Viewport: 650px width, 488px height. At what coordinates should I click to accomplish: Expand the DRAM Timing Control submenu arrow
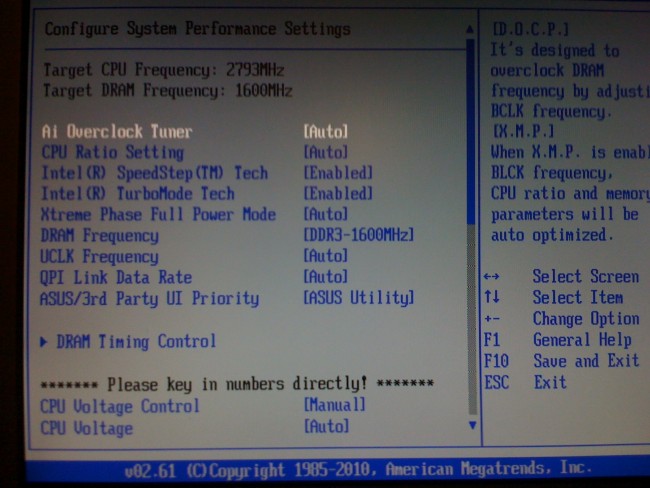click(x=44, y=342)
